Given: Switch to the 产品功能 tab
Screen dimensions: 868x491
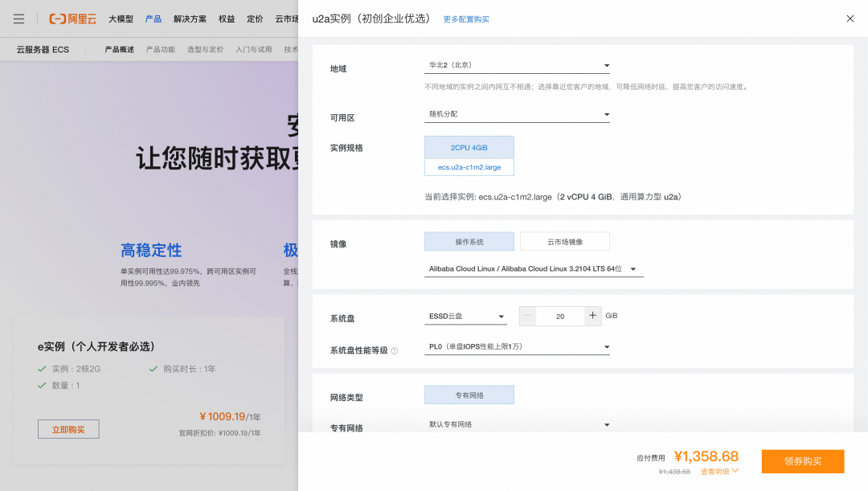Looking at the screenshot, I should (161, 49).
